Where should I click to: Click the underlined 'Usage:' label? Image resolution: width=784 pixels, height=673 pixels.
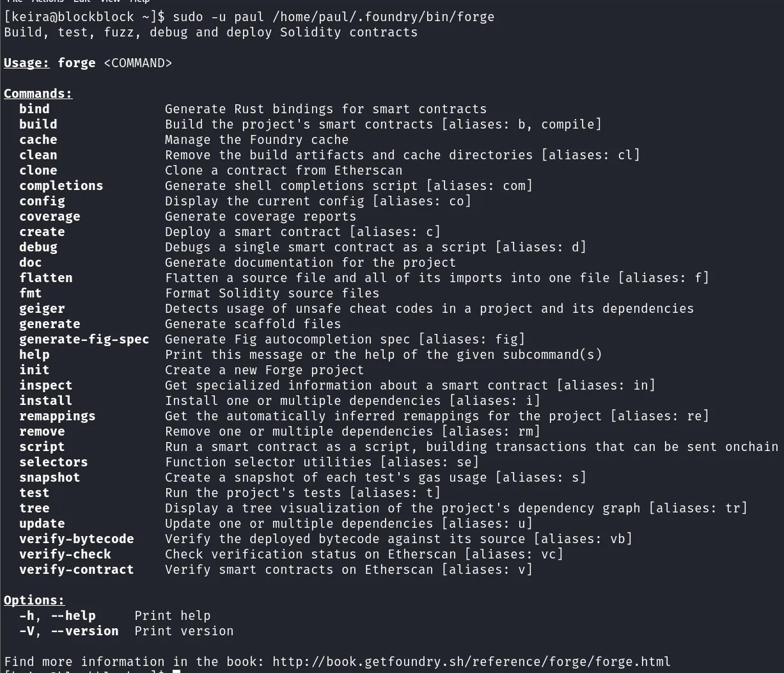pos(27,63)
